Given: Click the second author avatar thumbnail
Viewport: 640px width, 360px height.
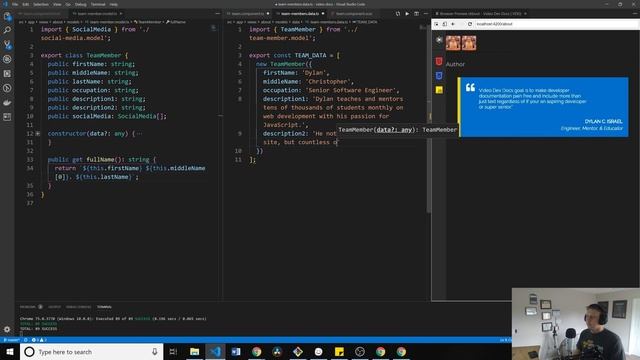Looking at the screenshot, I should click(x=469, y=43).
